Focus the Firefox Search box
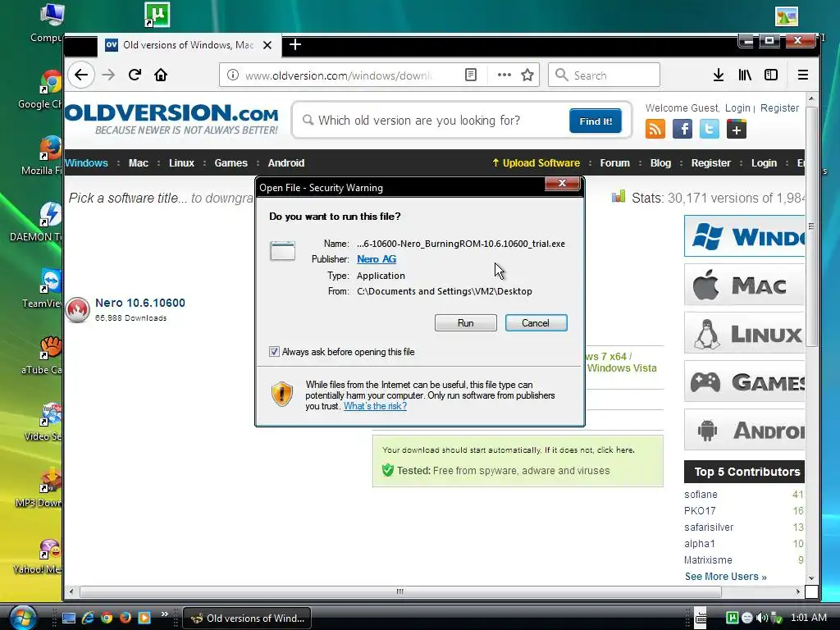This screenshot has width=840, height=630. (604, 75)
